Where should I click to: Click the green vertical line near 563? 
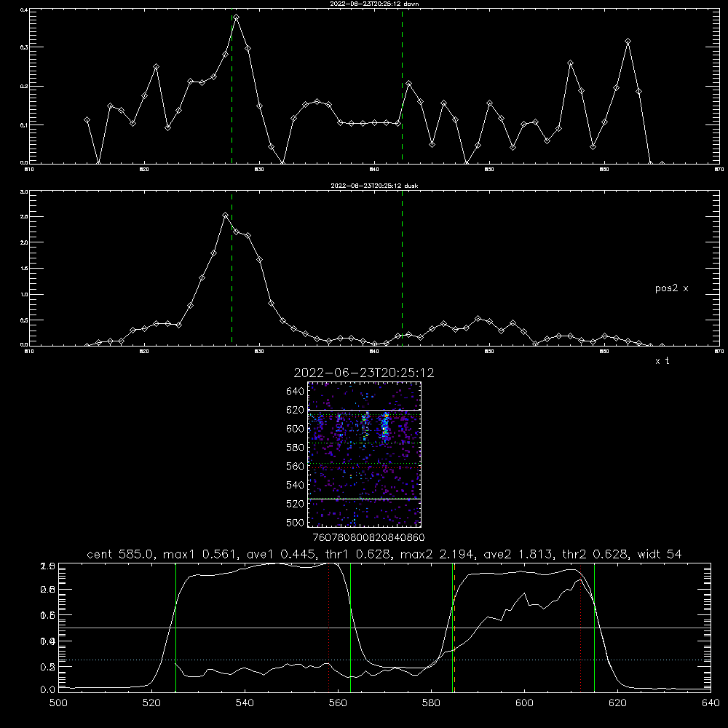click(x=351, y=627)
